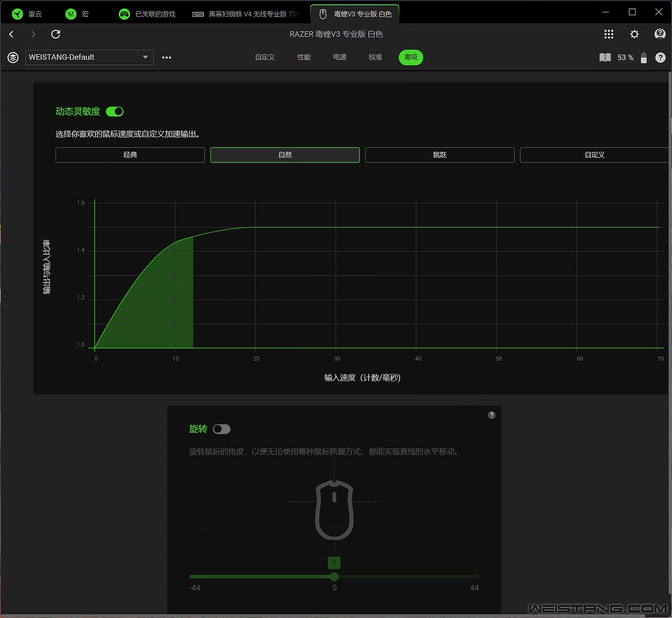Choose the 自然 sensitivity preset
The image size is (672, 618).
click(285, 155)
